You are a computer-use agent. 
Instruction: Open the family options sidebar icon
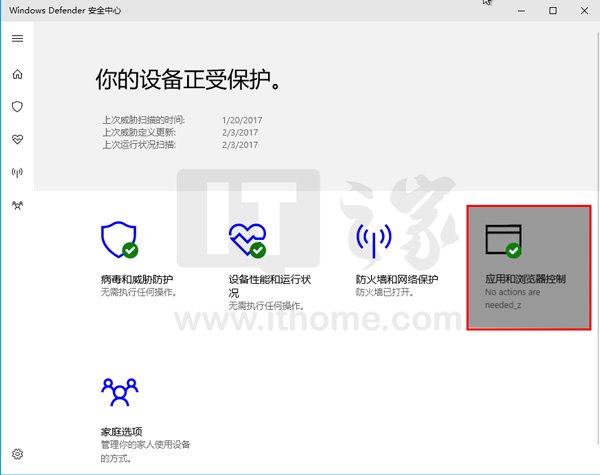click(x=17, y=206)
